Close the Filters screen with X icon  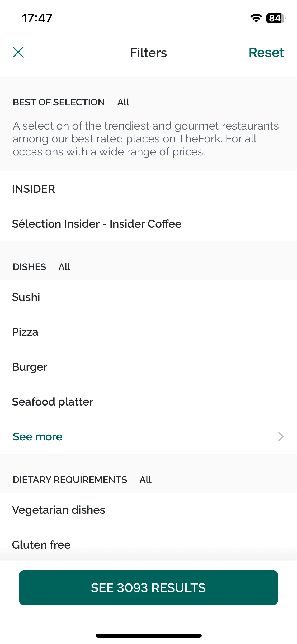click(x=18, y=52)
